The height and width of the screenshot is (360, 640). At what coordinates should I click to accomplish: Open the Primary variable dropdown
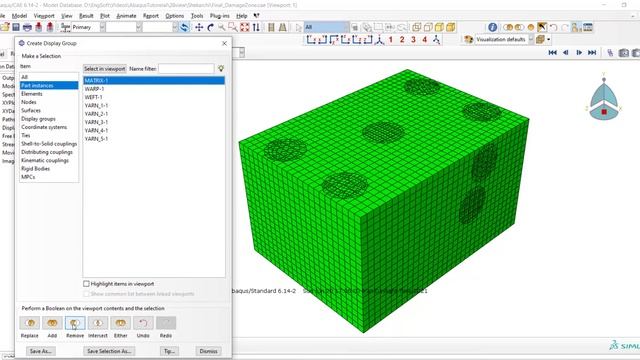102,27
